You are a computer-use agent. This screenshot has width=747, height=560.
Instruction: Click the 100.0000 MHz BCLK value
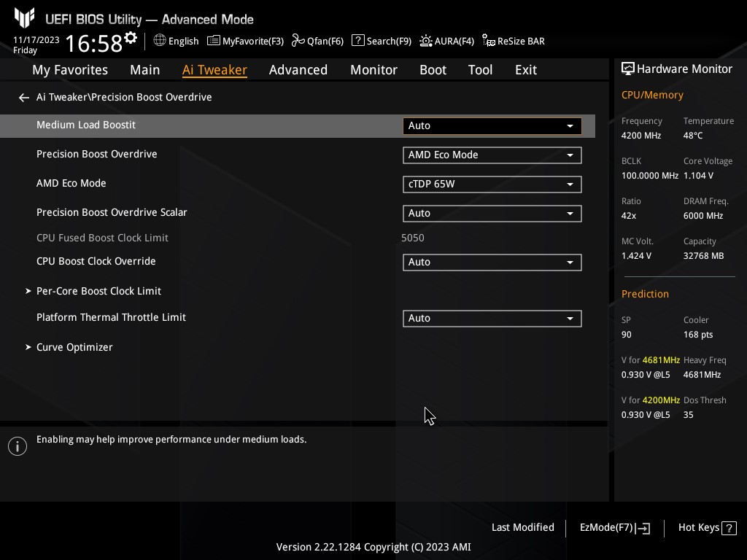point(649,176)
